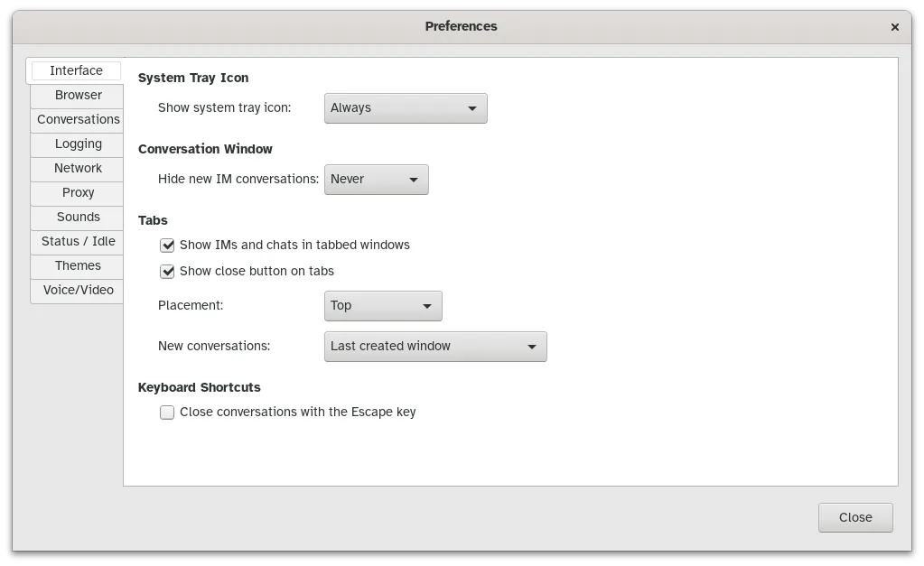The width and height of the screenshot is (924, 566).
Task: Select the Logging tab
Action: tap(78, 144)
